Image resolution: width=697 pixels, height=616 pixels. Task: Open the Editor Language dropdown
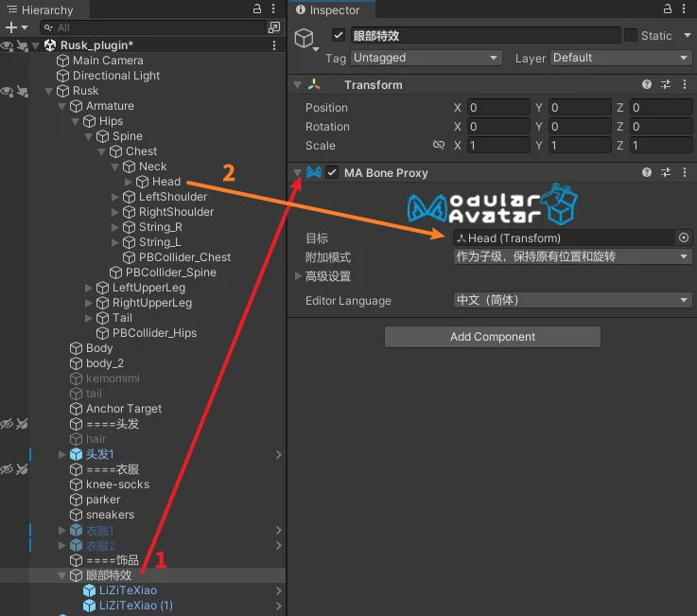click(572, 301)
